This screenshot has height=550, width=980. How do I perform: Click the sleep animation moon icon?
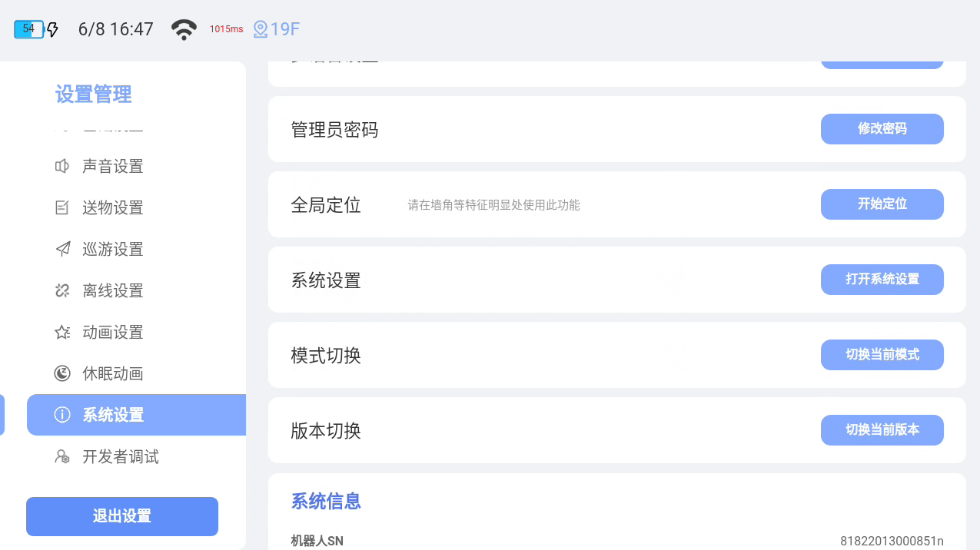(x=62, y=373)
